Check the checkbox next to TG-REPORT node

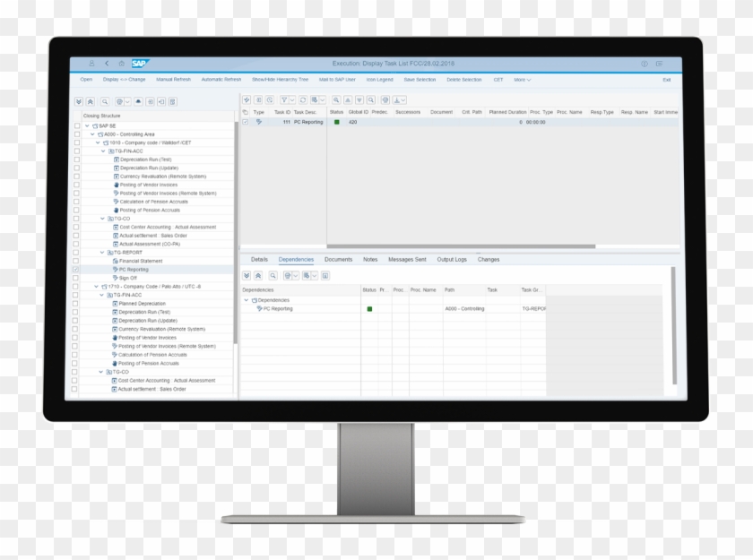(x=77, y=254)
